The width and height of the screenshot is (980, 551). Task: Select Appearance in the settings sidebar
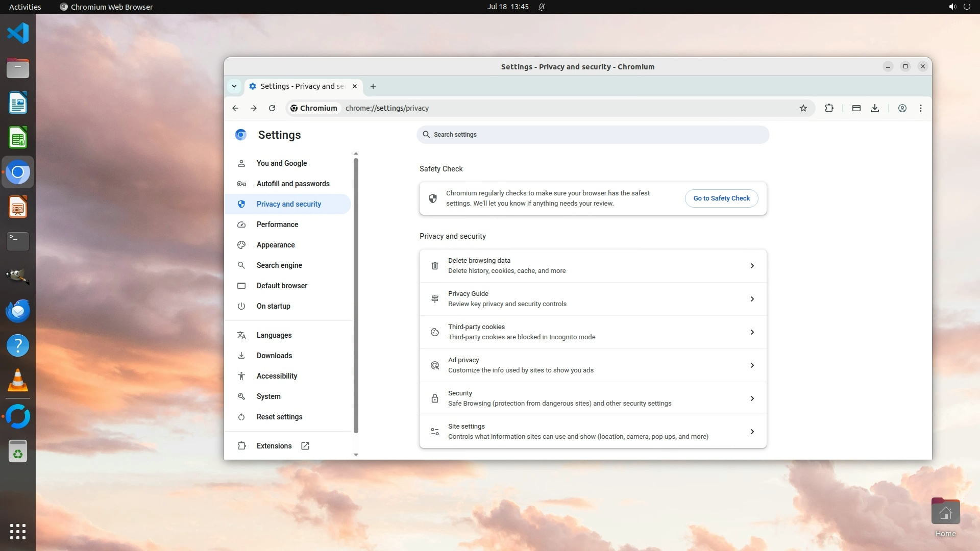[x=276, y=245]
